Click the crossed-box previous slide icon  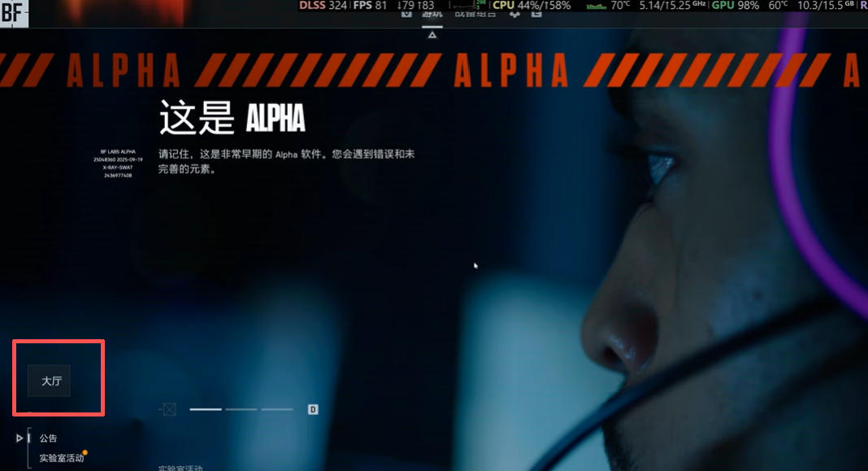(x=168, y=409)
